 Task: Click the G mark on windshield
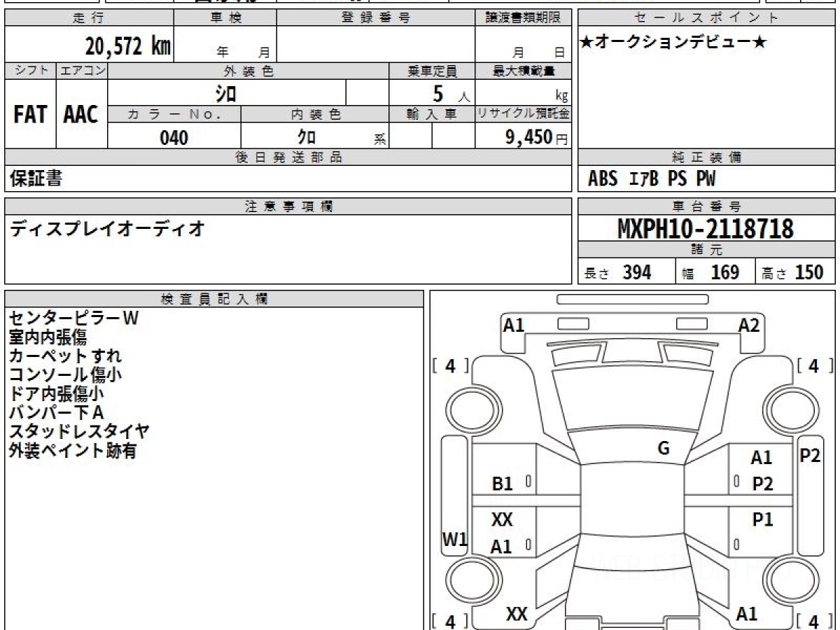coord(664,449)
